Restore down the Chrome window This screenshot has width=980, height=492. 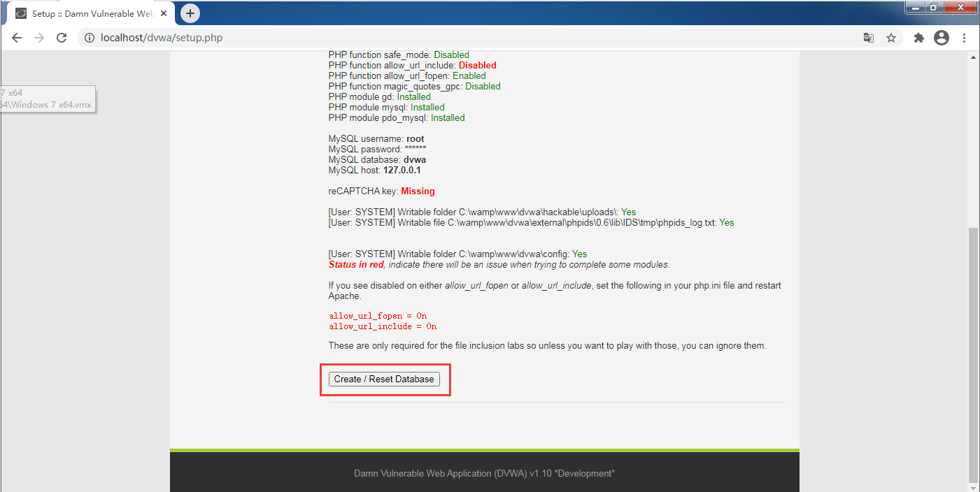point(933,7)
